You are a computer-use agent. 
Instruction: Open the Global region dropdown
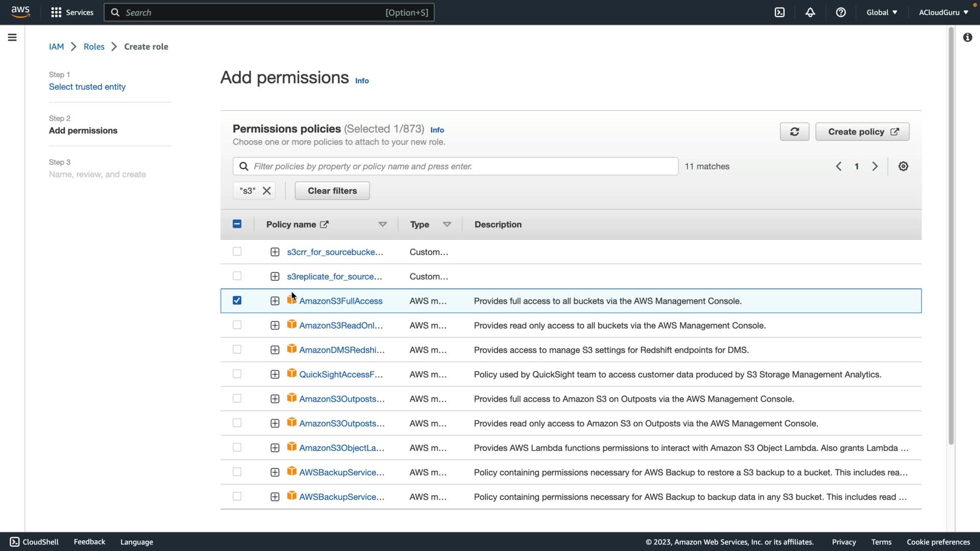[x=881, y=12]
